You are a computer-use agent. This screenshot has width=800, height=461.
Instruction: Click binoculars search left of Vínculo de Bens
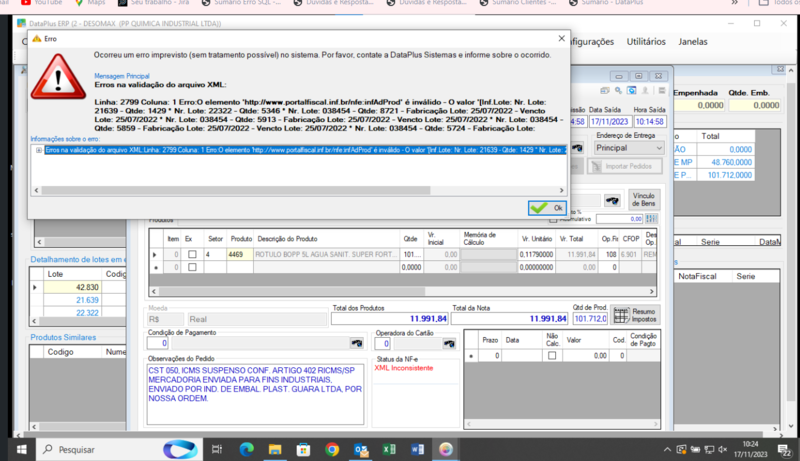click(x=612, y=200)
